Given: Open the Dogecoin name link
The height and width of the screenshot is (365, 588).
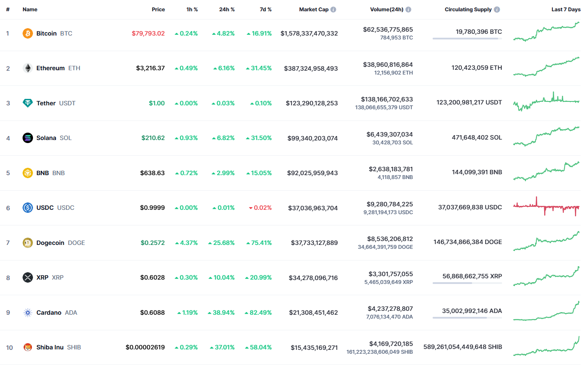Looking at the screenshot, I should tap(50, 243).
